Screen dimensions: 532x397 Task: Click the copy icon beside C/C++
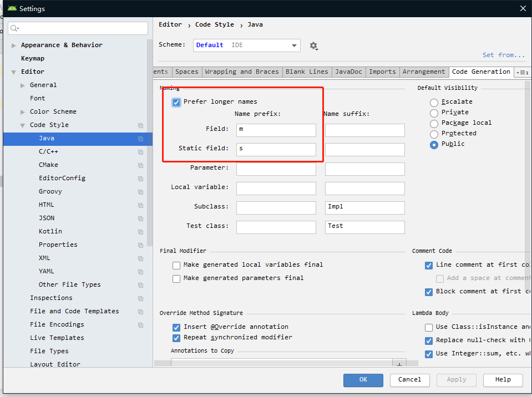pyautogui.click(x=140, y=152)
